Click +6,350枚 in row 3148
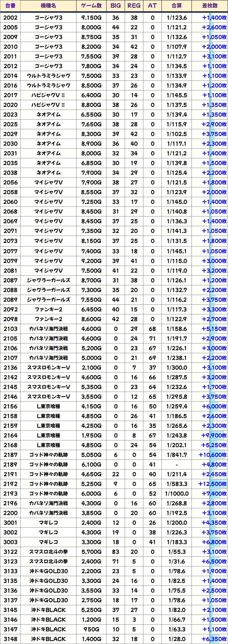Viewport: 228px width, 644px height. pos(214,639)
